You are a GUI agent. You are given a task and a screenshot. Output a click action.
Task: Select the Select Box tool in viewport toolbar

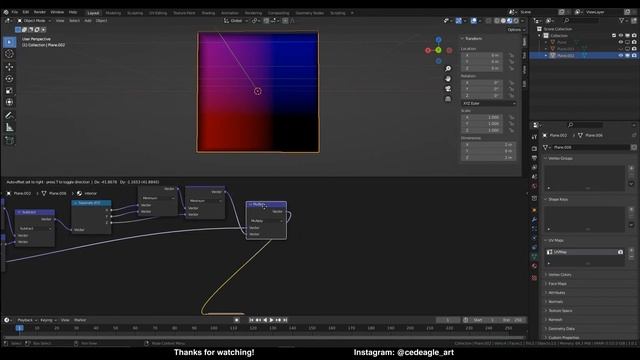9,42
